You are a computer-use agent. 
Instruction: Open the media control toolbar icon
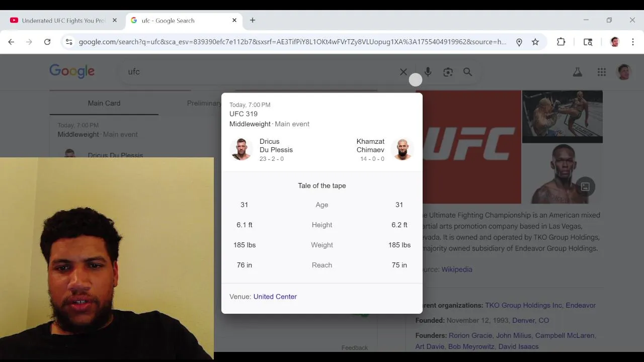[x=588, y=42]
